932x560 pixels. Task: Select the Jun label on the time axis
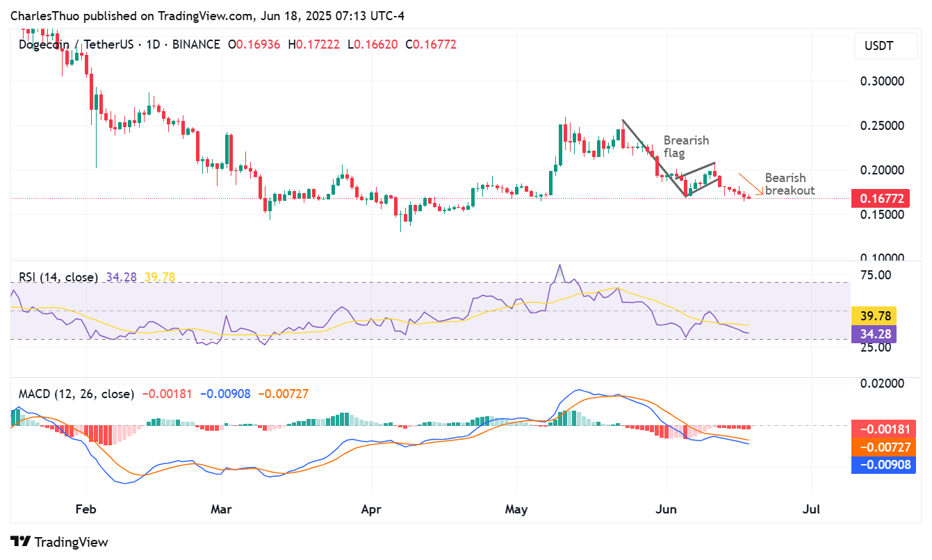coord(666,509)
